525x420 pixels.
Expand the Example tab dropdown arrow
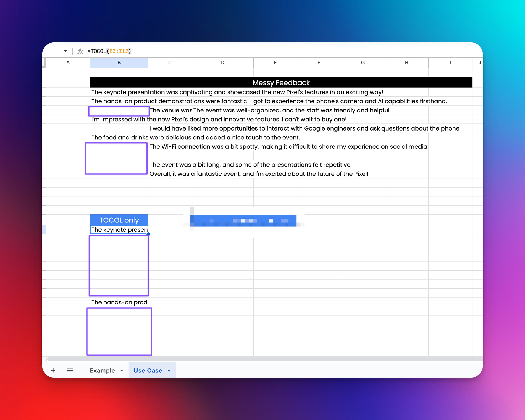pos(122,370)
